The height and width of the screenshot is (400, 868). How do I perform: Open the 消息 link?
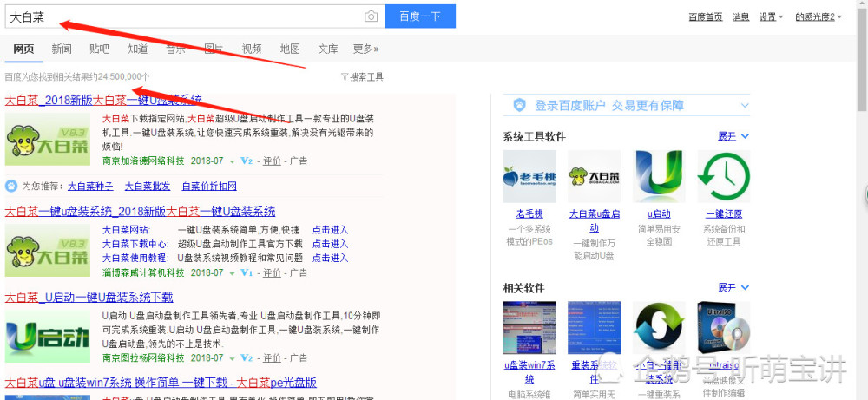click(740, 16)
